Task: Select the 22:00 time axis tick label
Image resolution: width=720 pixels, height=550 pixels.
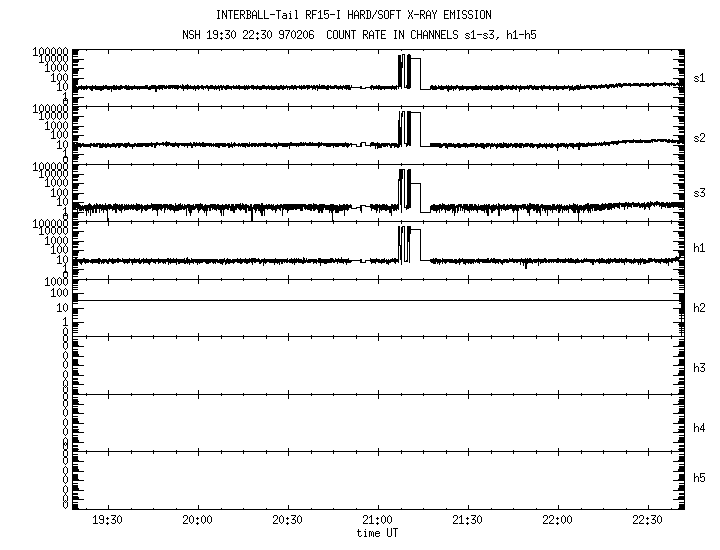Action: 557,521
